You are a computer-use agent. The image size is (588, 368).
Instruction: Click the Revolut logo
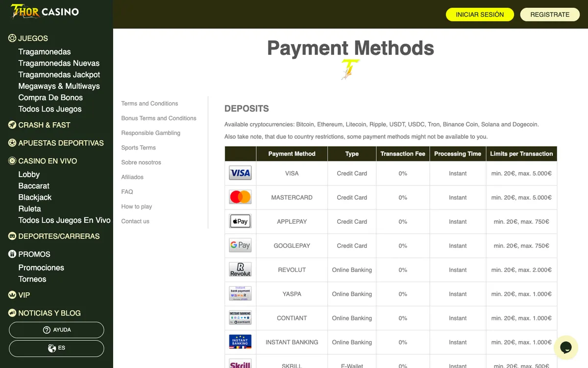coord(240,269)
